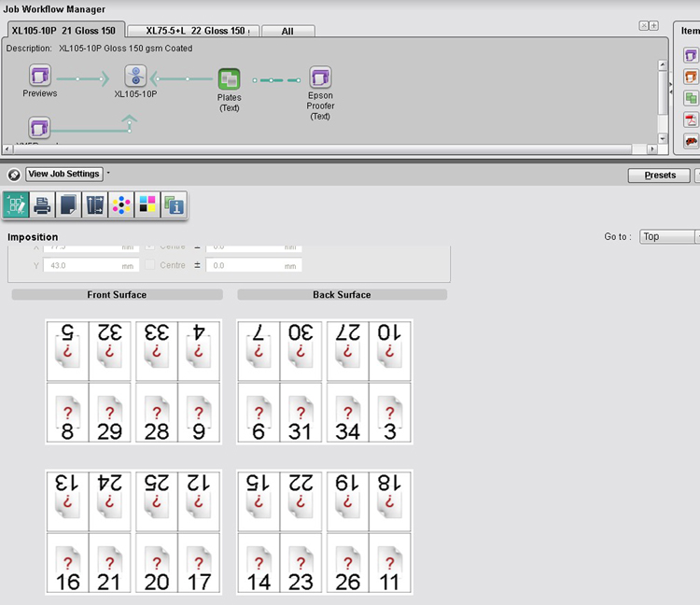Select page 3 thumbnail on back surface

click(x=390, y=413)
